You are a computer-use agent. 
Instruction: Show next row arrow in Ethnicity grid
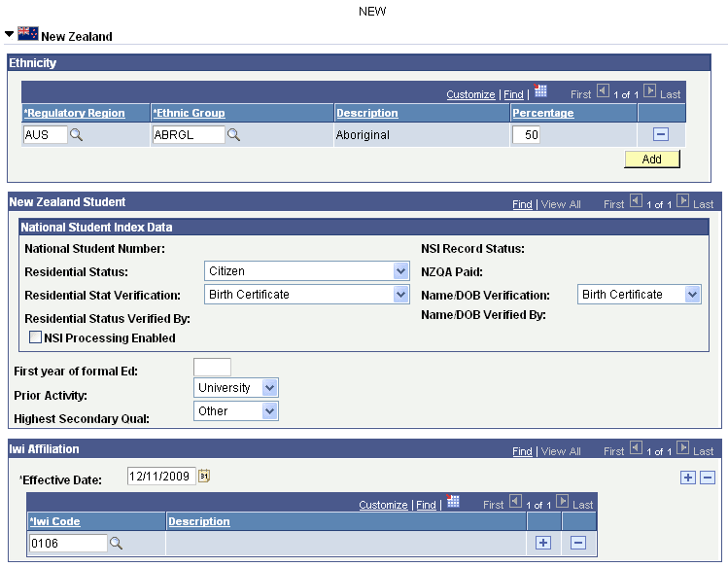coord(650,90)
